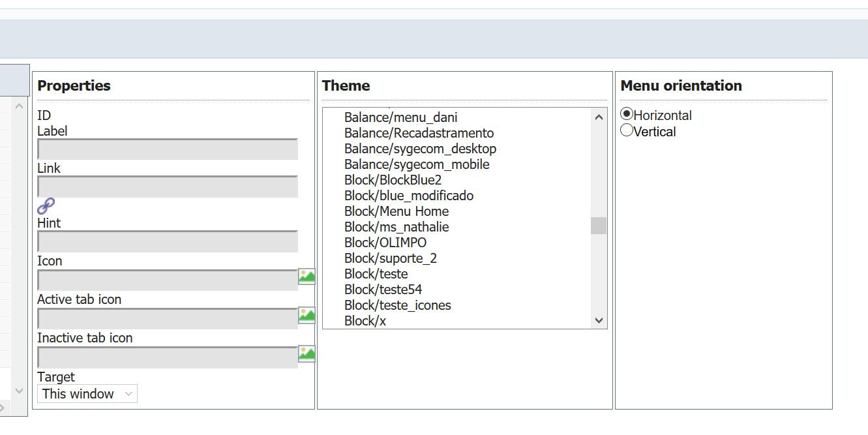The height and width of the screenshot is (435, 868).
Task: Select theme Balance/sygecom_mobile
Action: (417, 164)
